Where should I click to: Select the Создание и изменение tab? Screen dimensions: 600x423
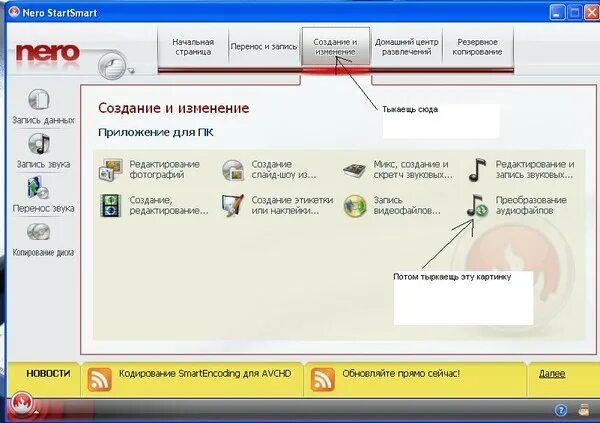point(336,47)
